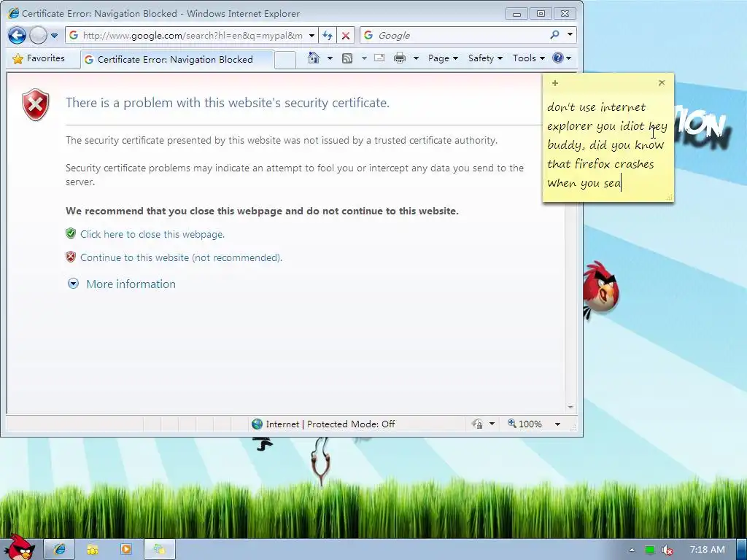Image resolution: width=747 pixels, height=560 pixels.
Task: Click 'Click here to close this webpage' link
Action: (x=152, y=234)
